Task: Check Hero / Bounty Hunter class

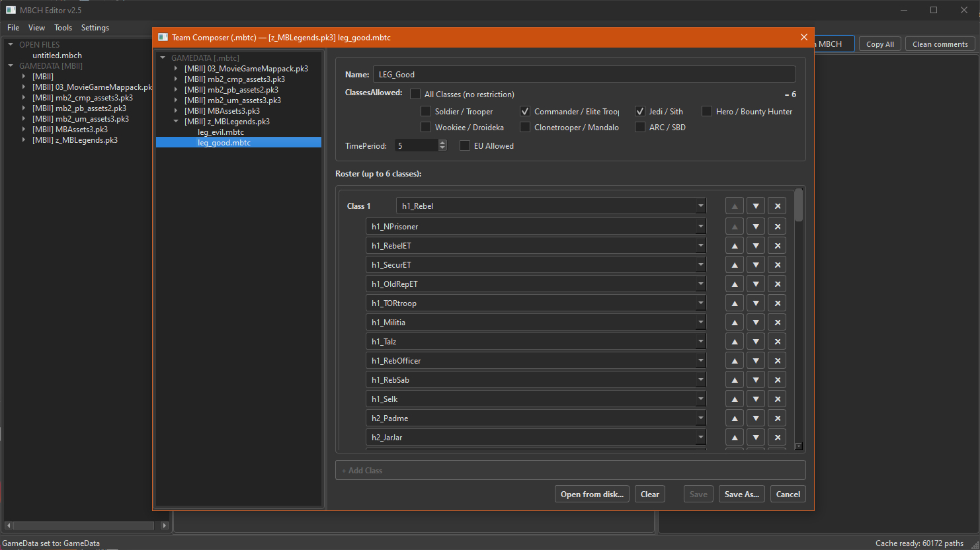Action: pyautogui.click(x=707, y=111)
